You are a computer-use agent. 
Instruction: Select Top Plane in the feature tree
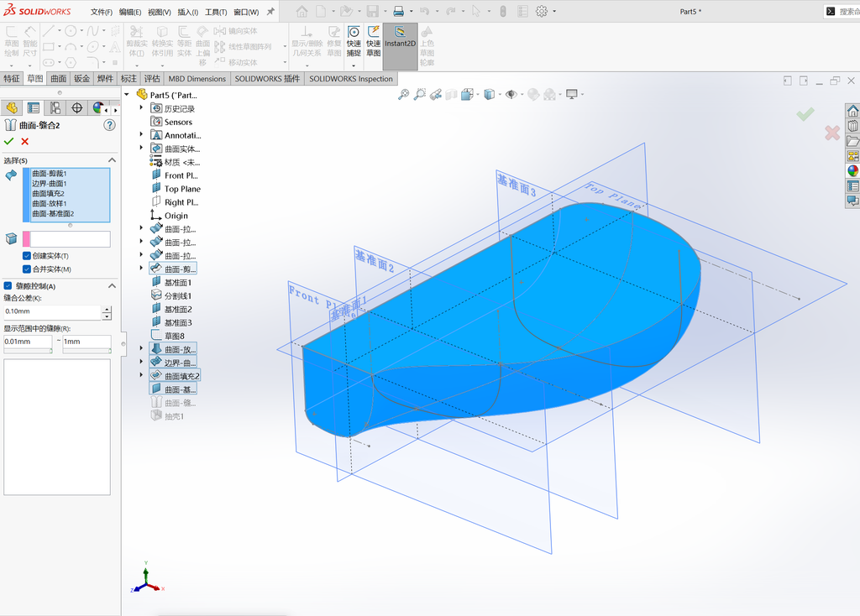(x=182, y=189)
